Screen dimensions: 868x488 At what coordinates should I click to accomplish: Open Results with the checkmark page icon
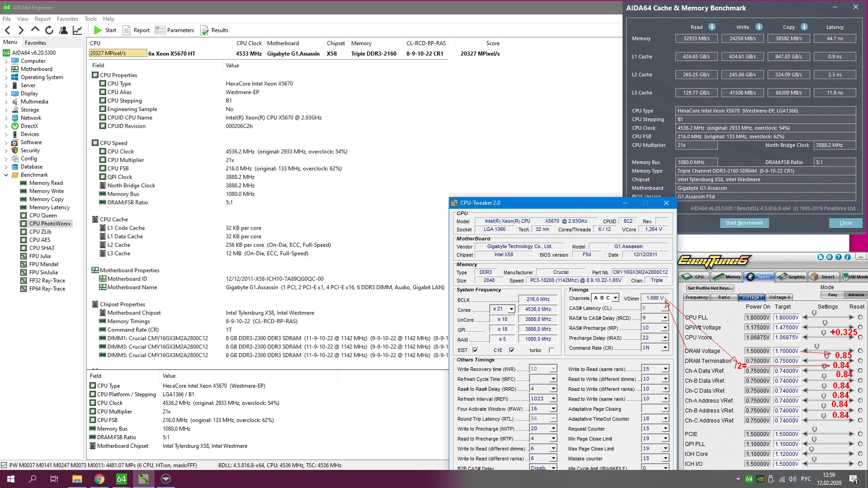pyautogui.click(x=204, y=30)
